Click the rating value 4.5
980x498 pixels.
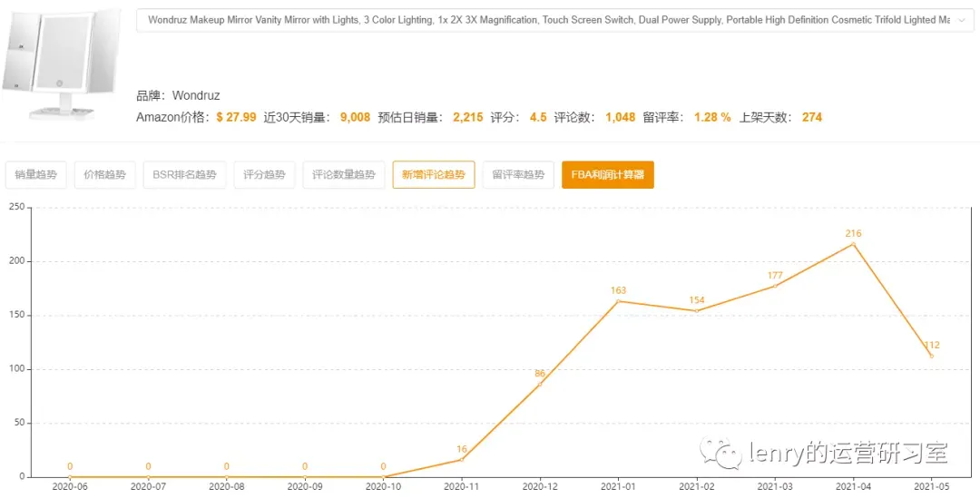tap(538, 117)
